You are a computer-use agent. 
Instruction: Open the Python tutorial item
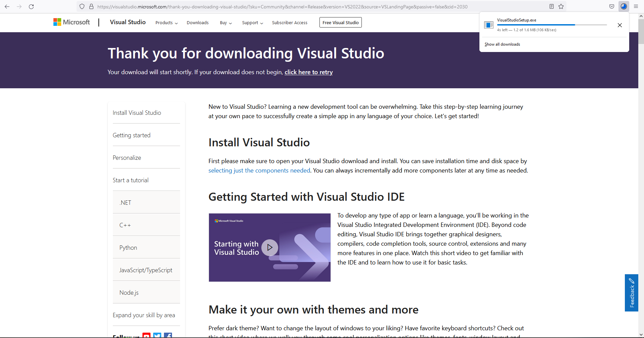146,247
